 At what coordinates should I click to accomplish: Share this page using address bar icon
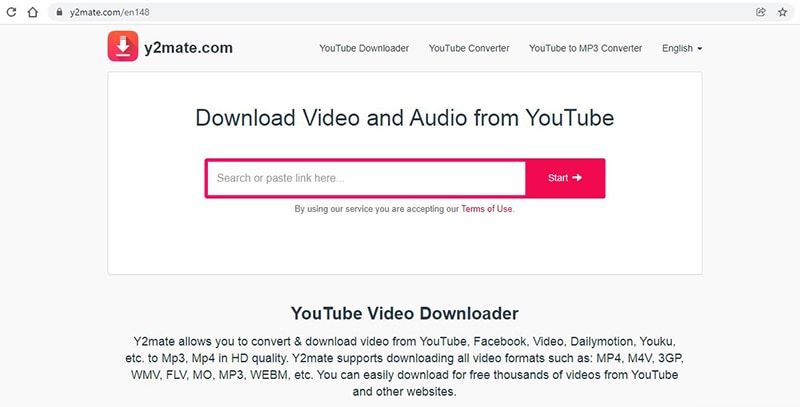(761, 12)
